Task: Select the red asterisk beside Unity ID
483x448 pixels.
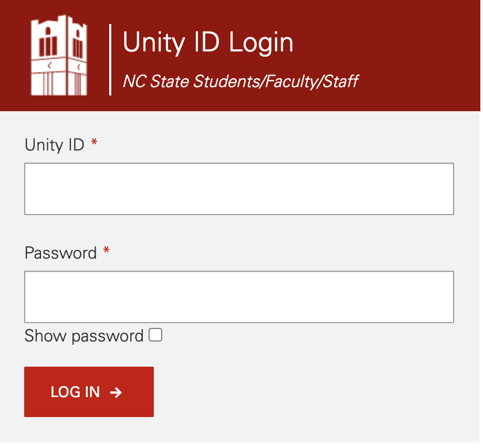Action: coord(94,141)
